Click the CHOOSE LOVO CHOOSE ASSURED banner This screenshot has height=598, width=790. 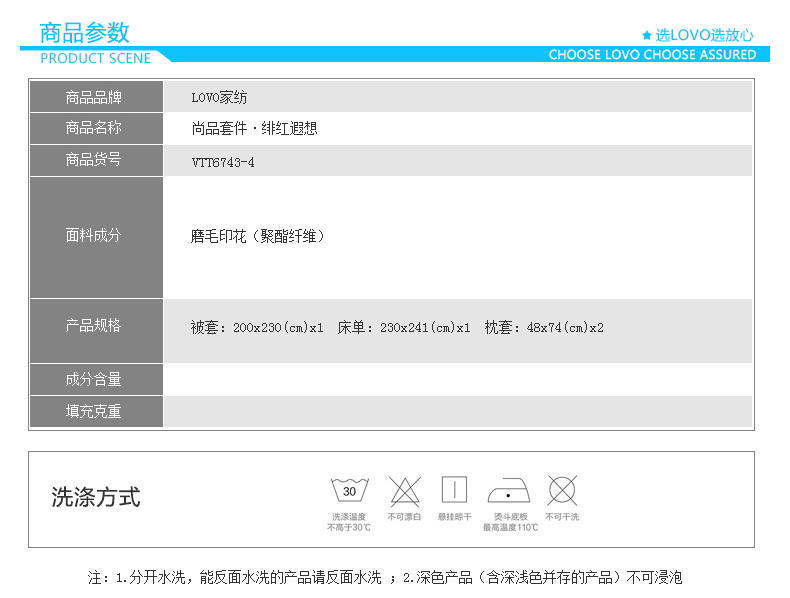[x=652, y=55]
